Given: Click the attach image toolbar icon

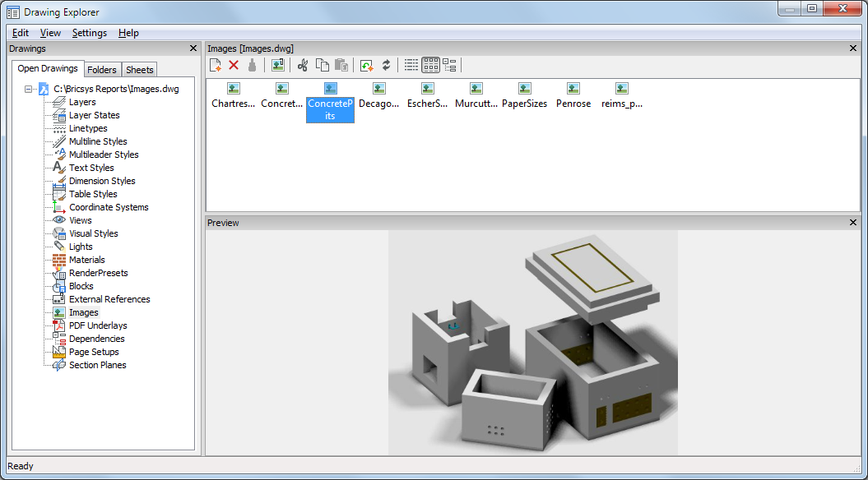Looking at the screenshot, I should click(x=278, y=65).
